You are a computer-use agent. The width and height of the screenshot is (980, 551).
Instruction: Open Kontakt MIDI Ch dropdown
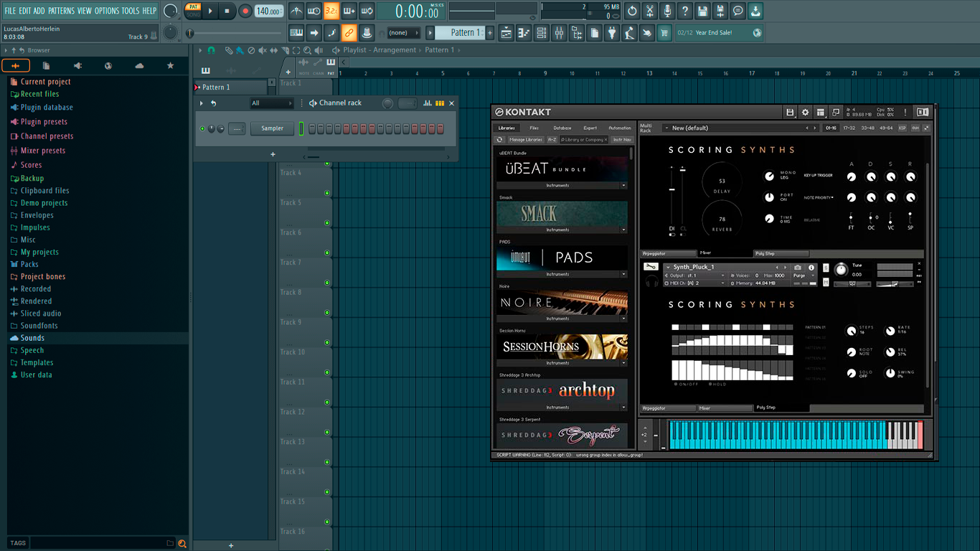pos(694,283)
